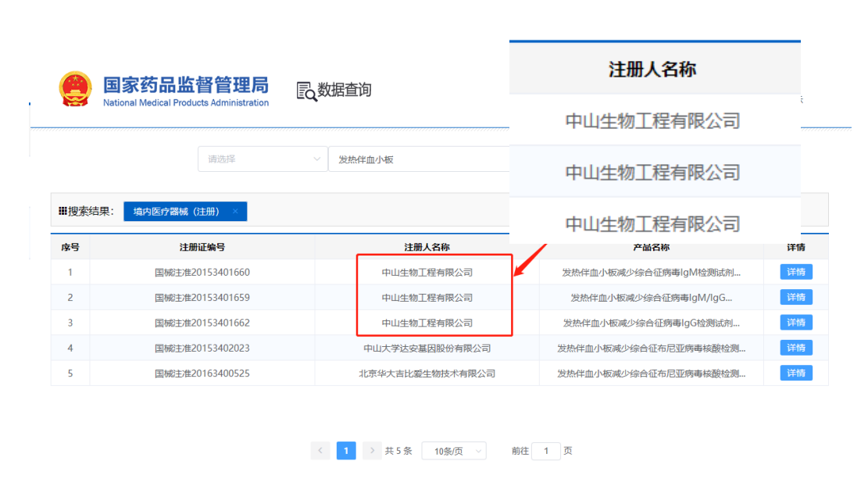This screenshot has width=868, height=479.
Task: Click the national emblem logo
Action: (x=75, y=89)
